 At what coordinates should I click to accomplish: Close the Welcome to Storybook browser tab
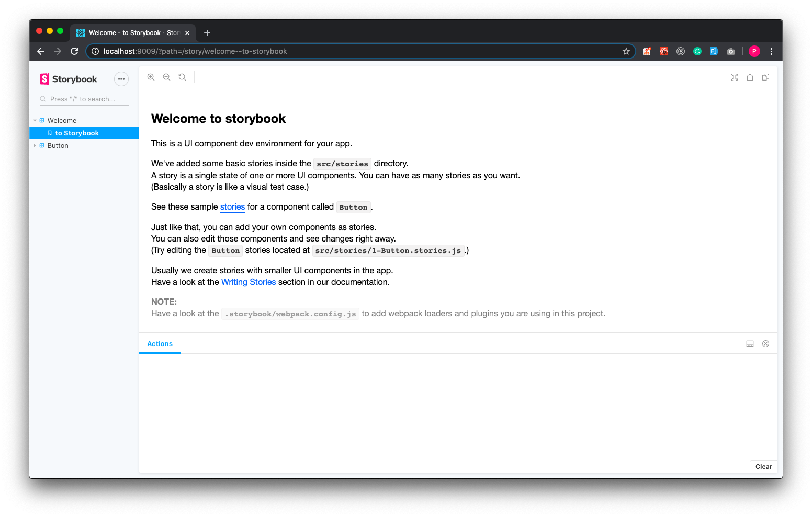(187, 33)
